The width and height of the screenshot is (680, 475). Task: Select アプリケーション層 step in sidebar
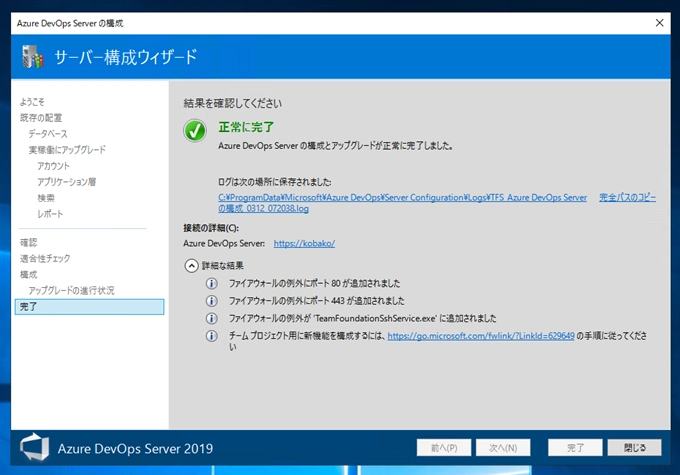(x=66, y=182)
